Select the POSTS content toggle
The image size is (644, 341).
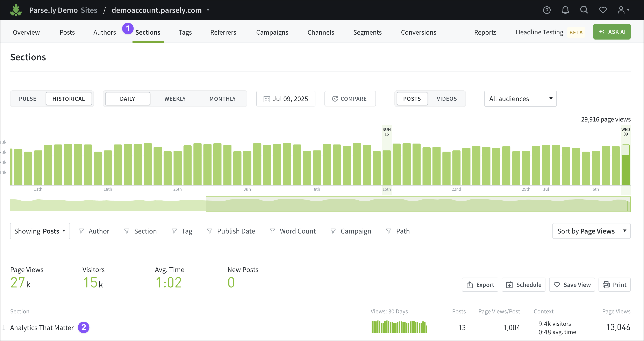coord(412,99)
